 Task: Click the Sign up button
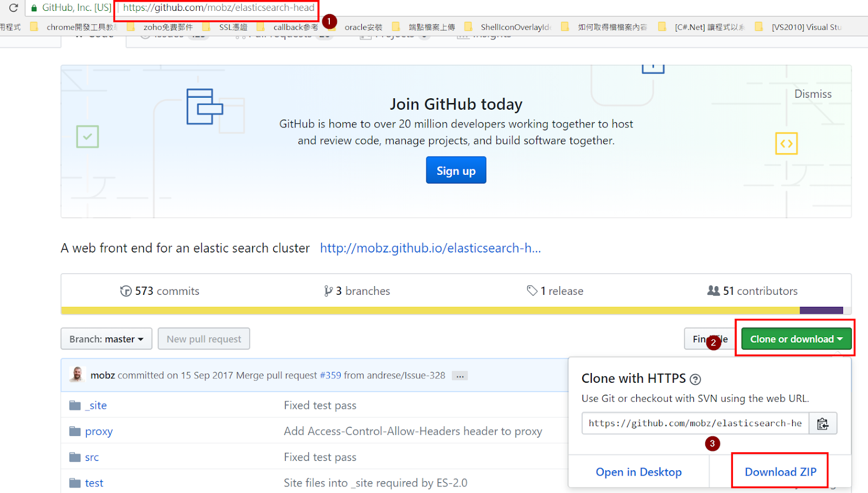pyautogui.click(x=456, y=170)
